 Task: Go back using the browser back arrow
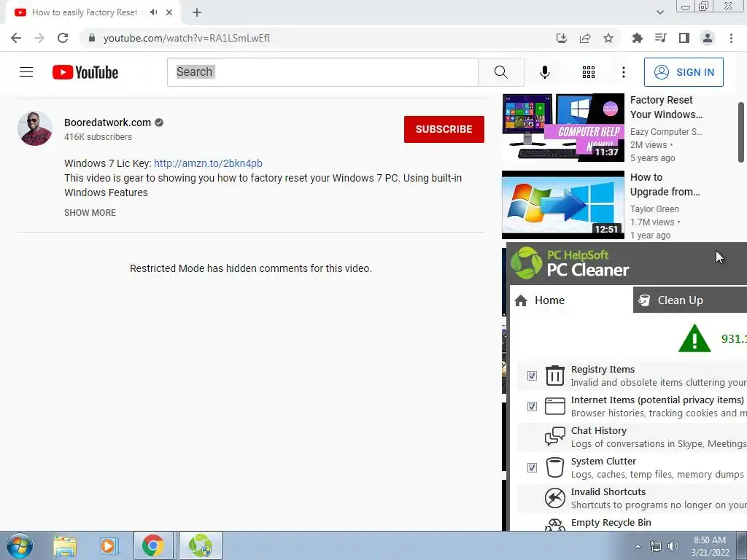(x=16, y=38)
